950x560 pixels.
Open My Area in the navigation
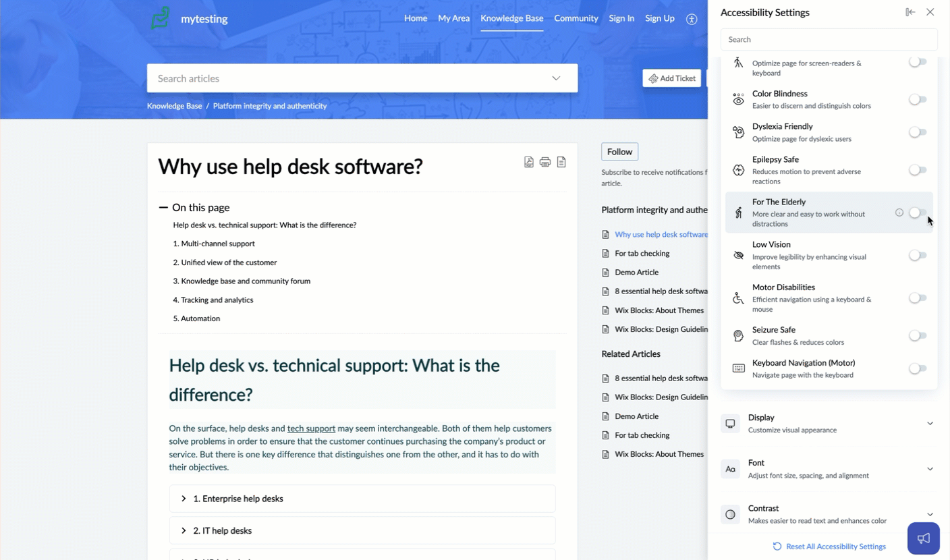click(x=453, y=18)
